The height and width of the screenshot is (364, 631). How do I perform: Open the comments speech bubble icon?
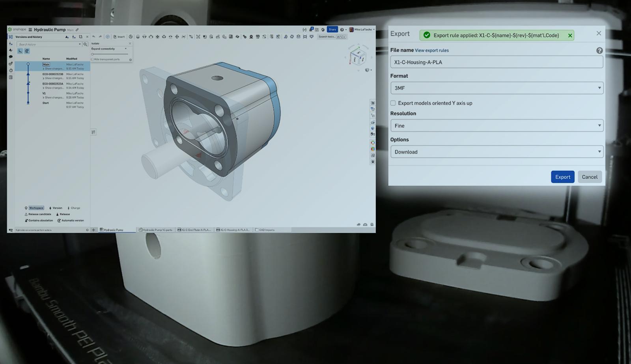11,57
